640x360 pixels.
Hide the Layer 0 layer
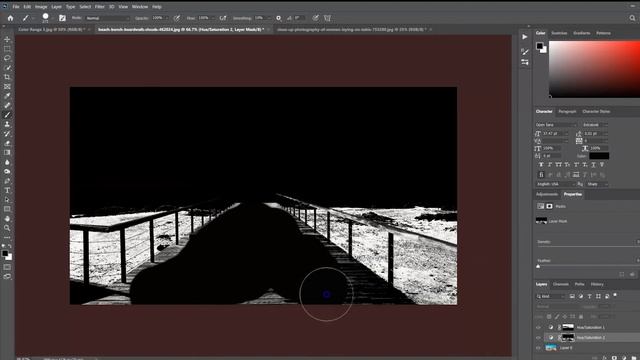coord(538,348)
